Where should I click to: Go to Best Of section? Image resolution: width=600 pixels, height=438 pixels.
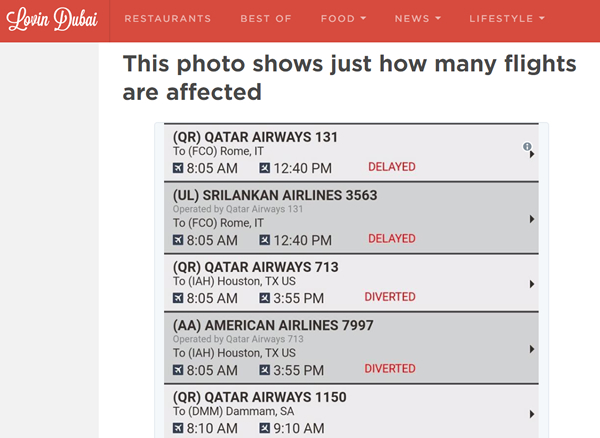click(266, 19)
